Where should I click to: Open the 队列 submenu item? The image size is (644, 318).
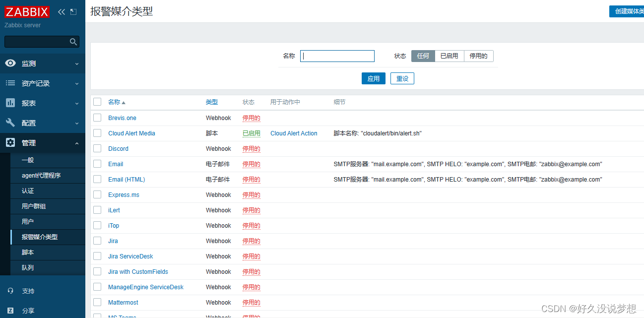(48, 268)
